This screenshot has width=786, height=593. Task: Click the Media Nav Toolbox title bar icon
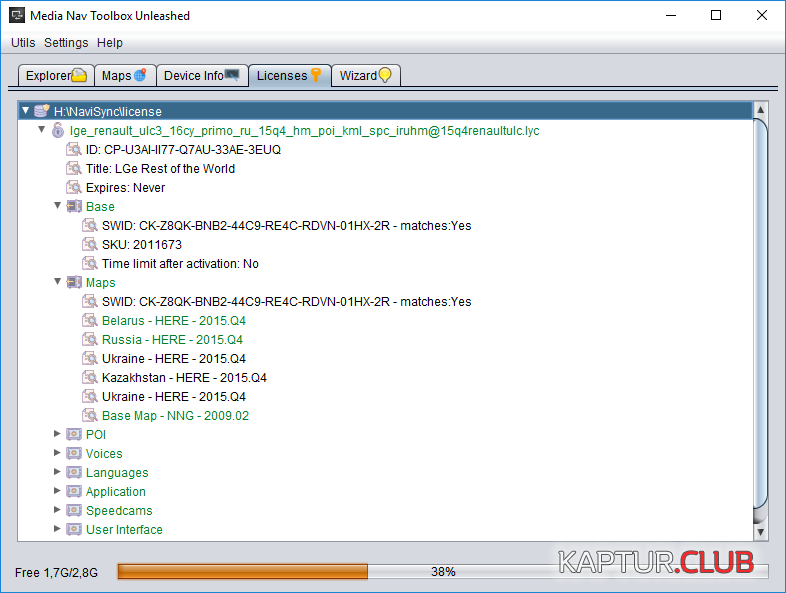[x=17, y=16]
